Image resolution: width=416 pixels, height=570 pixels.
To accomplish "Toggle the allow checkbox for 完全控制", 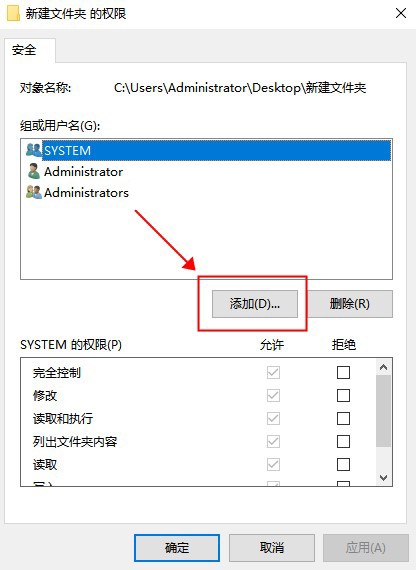I will pyautogui.click(x=273, y=372).
